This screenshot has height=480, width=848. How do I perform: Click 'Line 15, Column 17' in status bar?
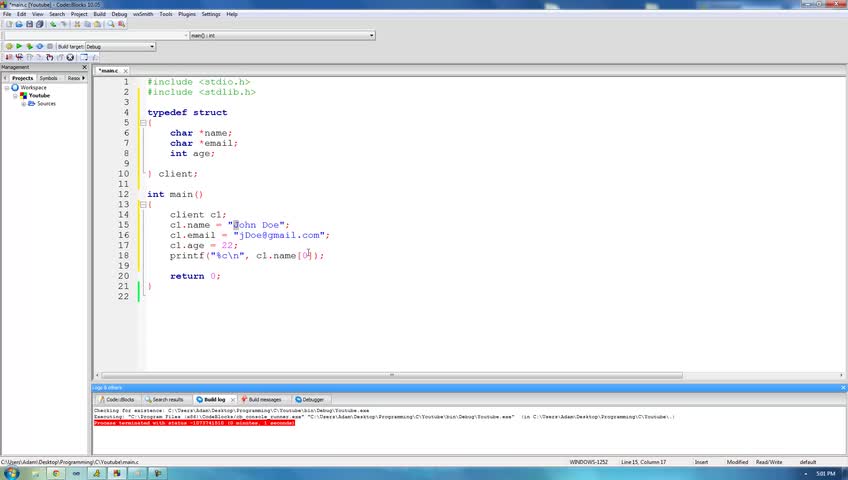click(x=643, y=462)
